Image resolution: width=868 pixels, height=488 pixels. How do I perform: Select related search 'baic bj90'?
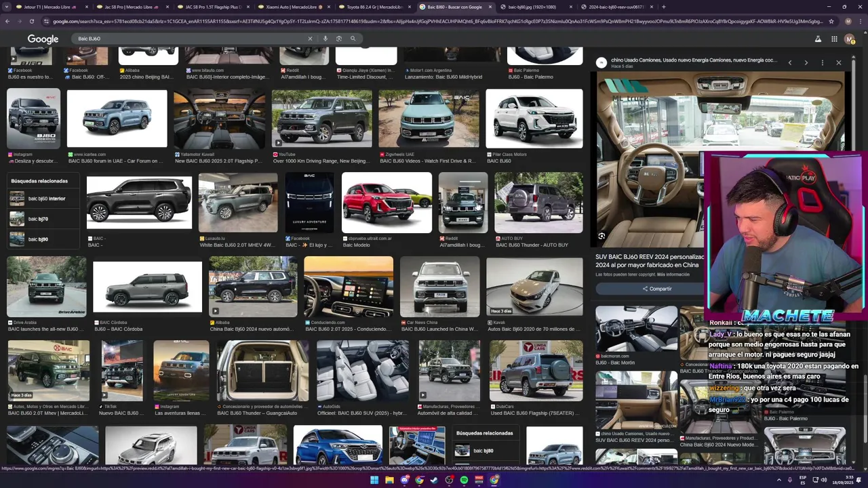(x=44, y=239)
